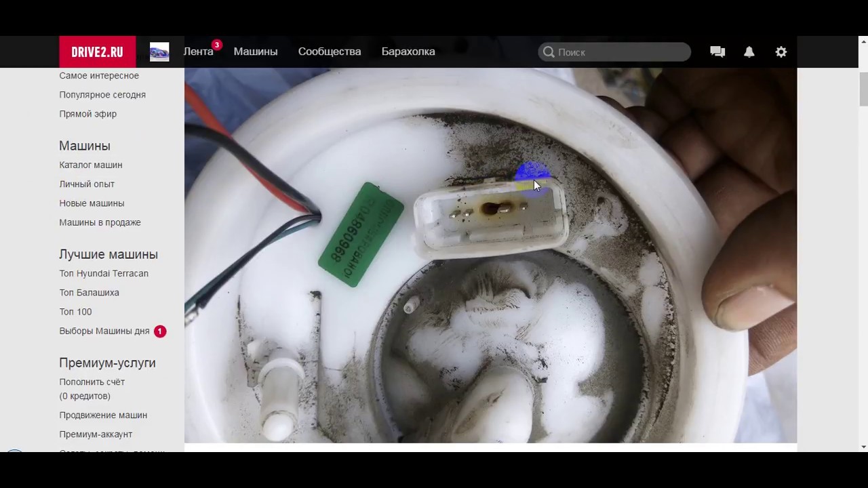Open the Топ Балашиха link
The image size is (868, 488).
tap(89, 293)
